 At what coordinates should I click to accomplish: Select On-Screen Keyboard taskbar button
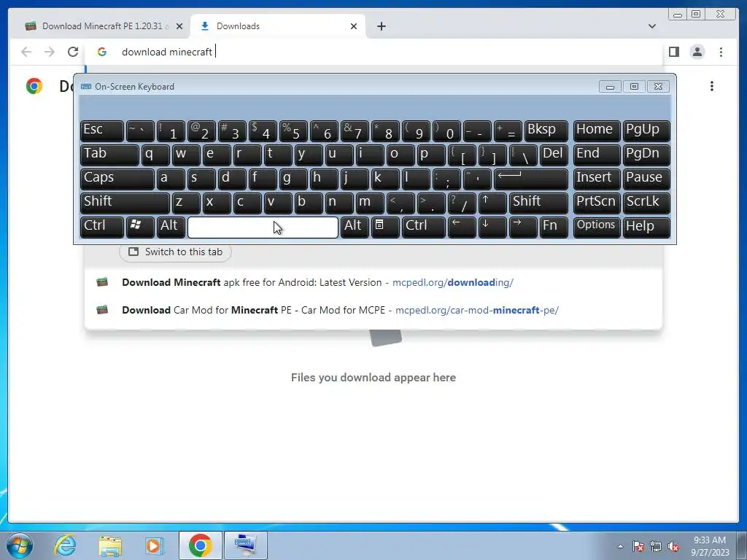245,545
